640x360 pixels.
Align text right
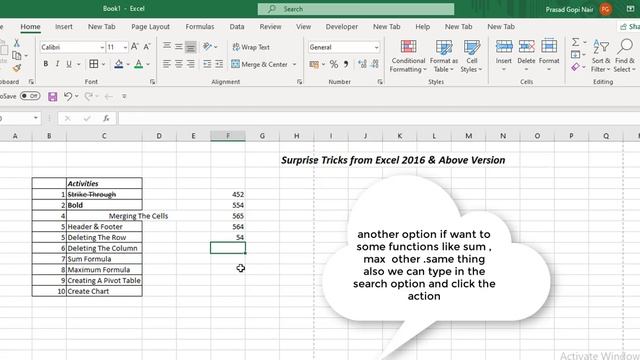[191, 64]
